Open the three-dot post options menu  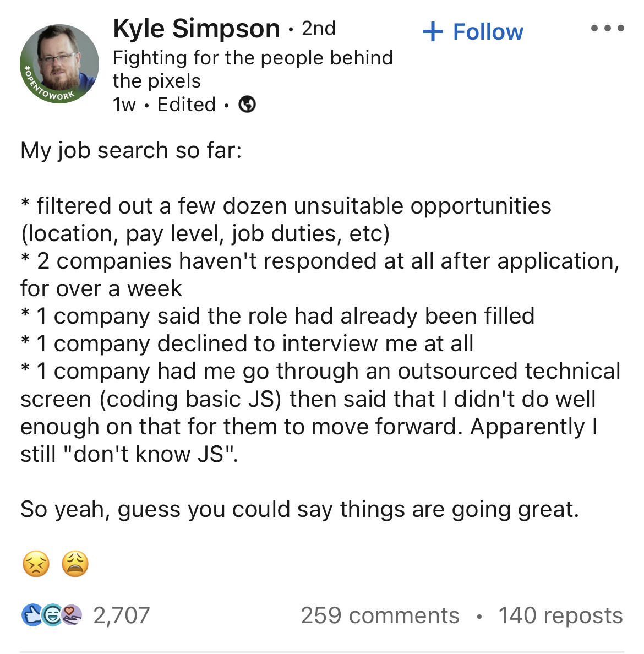607,28
